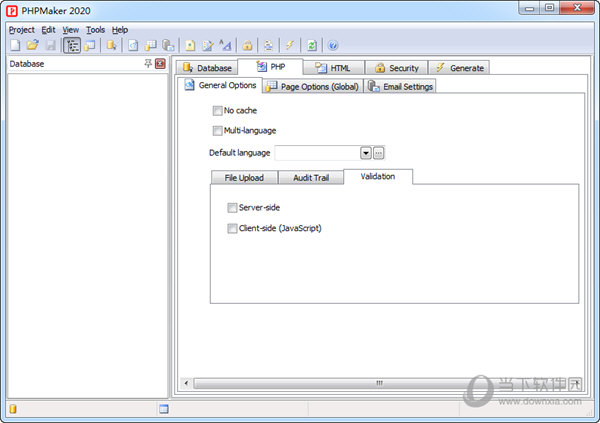Switch to the File Upload tab
This screenshot has width=600, height=423.
click(x=244, y=178)
